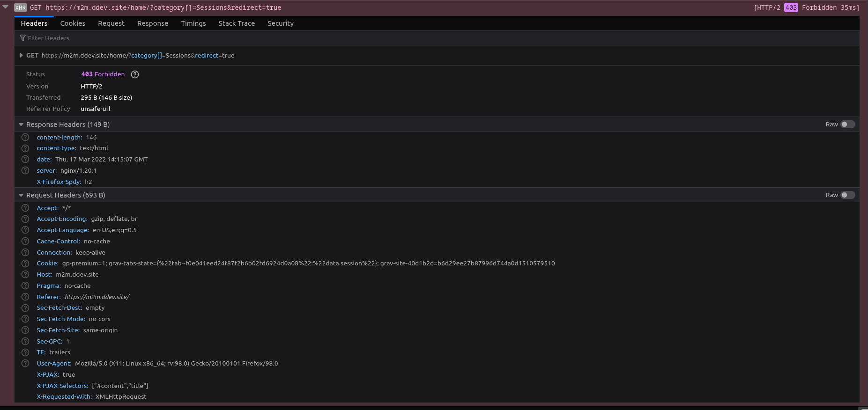Click the server value nginx/1.20.1
Screen dimensions: 868x410
coord(79,170)
